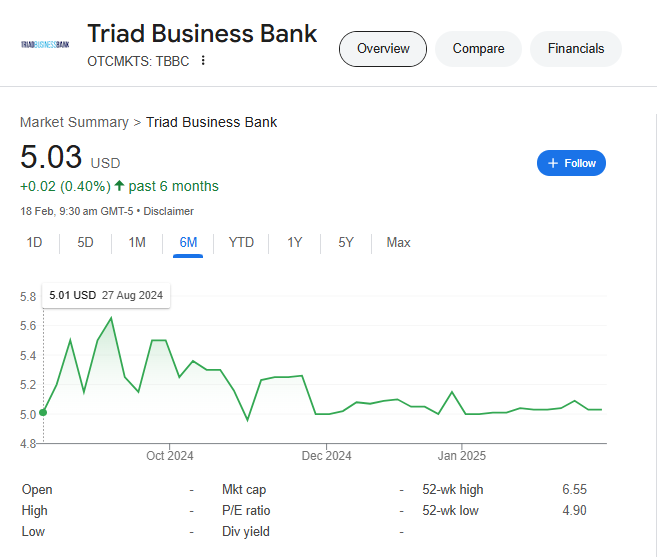Click the blue Follow button
This screenshot has height=557, width=657.
coord(571,163)
